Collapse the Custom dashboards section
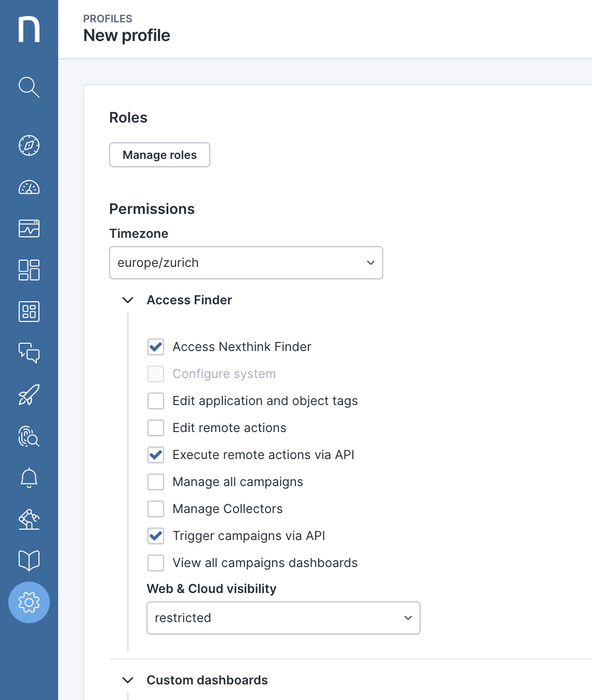Image resolution: width=592 pixels, height=700 pixels. pos(128,680)
